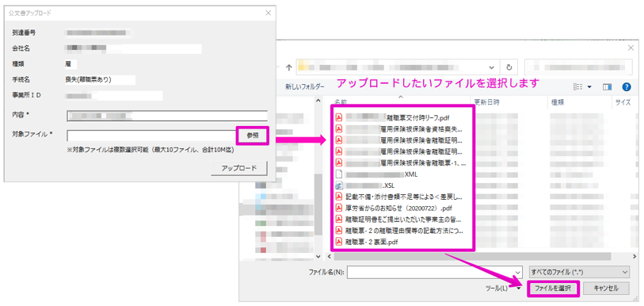Select file 雇用保険被保険者離職票-1、...
The image size is (644, 306).
click(401, 163)
